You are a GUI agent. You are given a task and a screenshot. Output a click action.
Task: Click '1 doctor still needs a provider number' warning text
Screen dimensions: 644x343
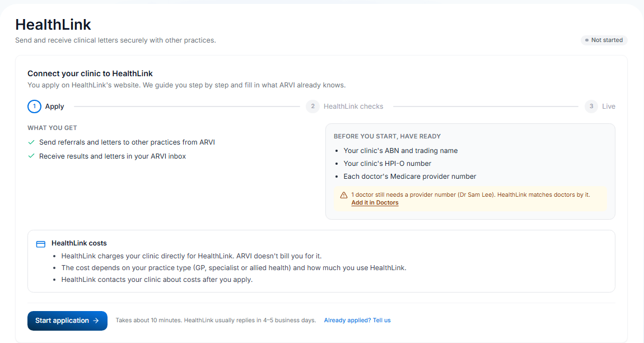[x=470, y=195]
